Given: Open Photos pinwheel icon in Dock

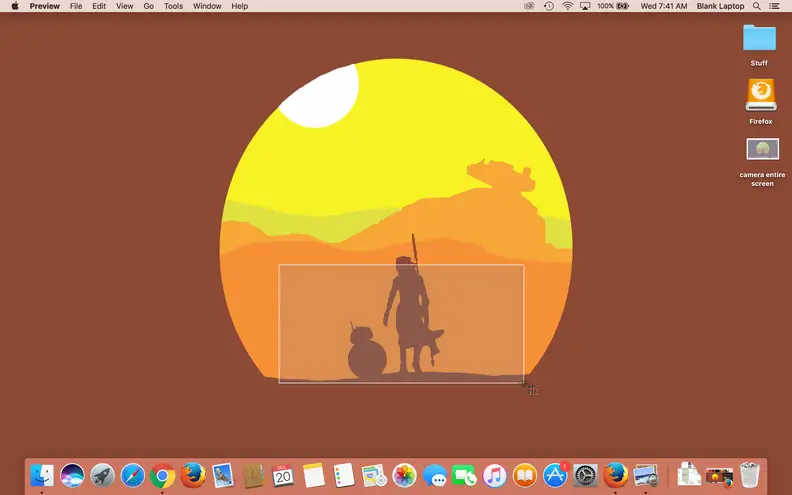Looking at the screenshot, I should pos(404,475).
